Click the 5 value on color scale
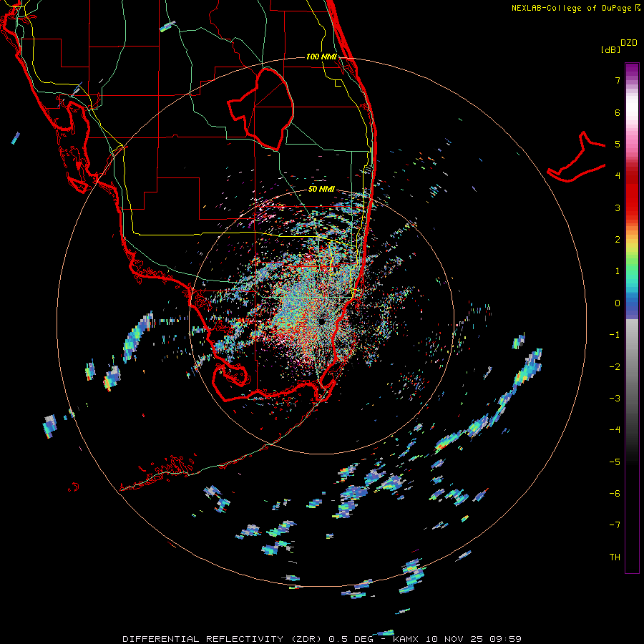The image size is (644, 644). tap(618, 144)
